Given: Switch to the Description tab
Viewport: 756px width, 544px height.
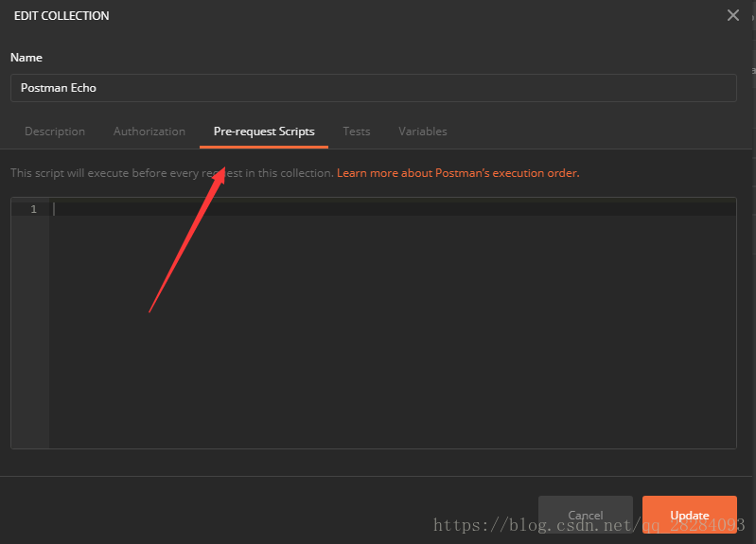Looking at the screenshot, I should pyautogui.click(x=55, y=132).
